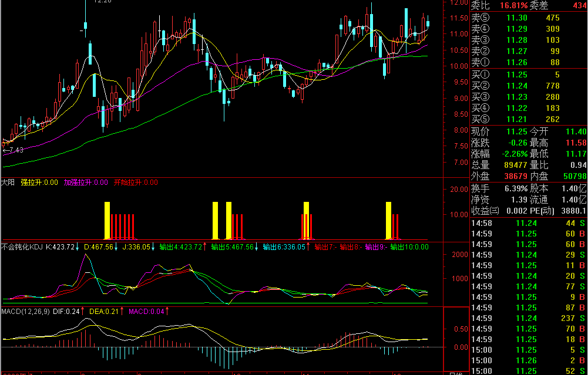
Task: Click the ←7.43 lowest price marker
Action: (x=13, y=150)
